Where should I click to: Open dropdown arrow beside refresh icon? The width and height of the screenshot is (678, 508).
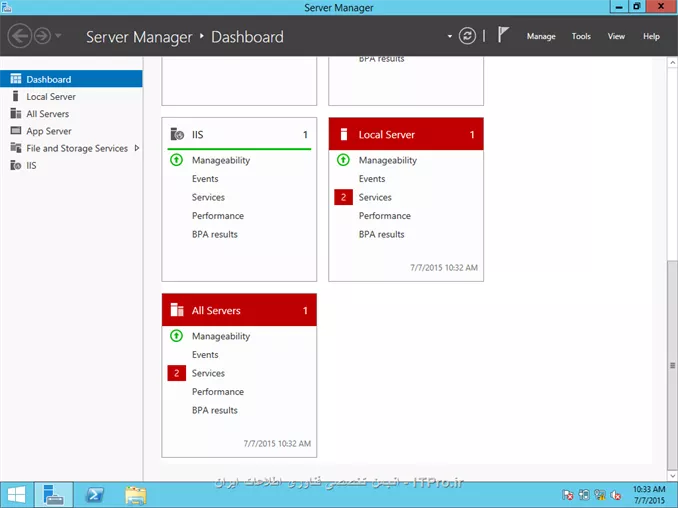(450, 36)
